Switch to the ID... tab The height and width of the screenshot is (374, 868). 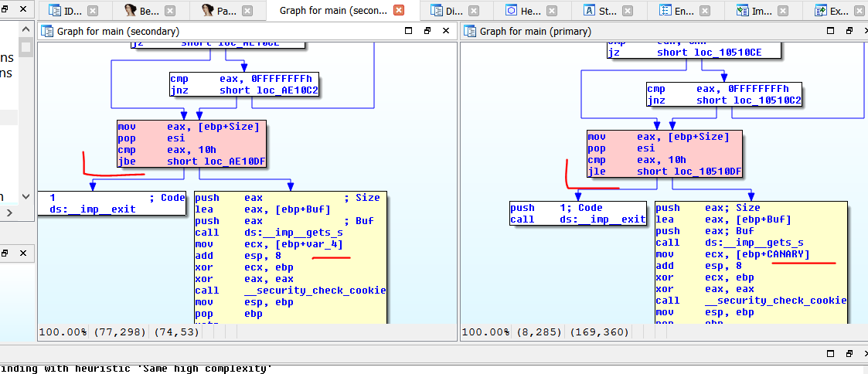pos(70,11)
